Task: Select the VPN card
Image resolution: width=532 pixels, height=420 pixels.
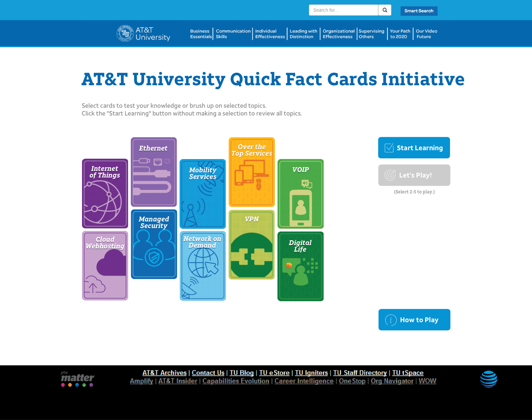Action: point(252,245)
